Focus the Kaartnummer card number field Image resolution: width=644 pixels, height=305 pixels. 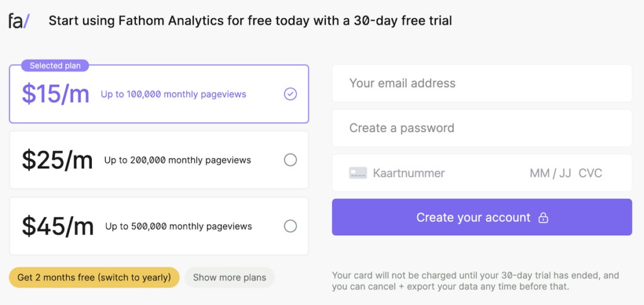click(440, 173)
